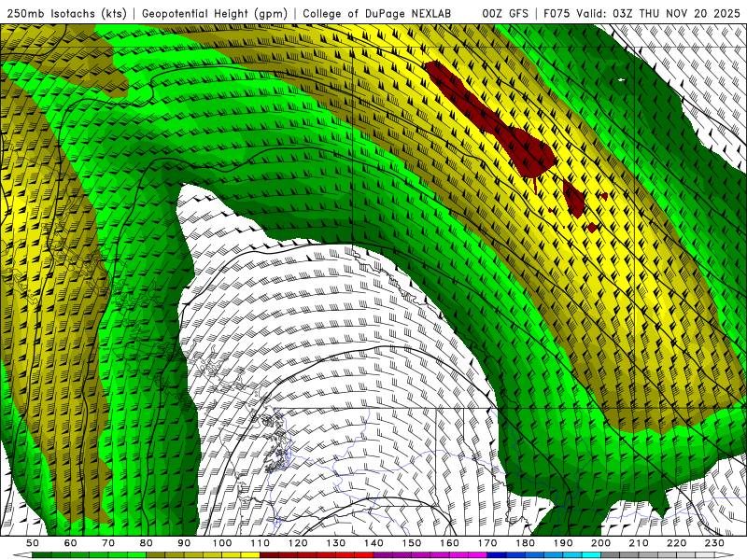The height and width of the screenshot is (560, 747).
Task: Click the "Geopotential Height (gpm)" header label
Action: click(x=215, y=13)
